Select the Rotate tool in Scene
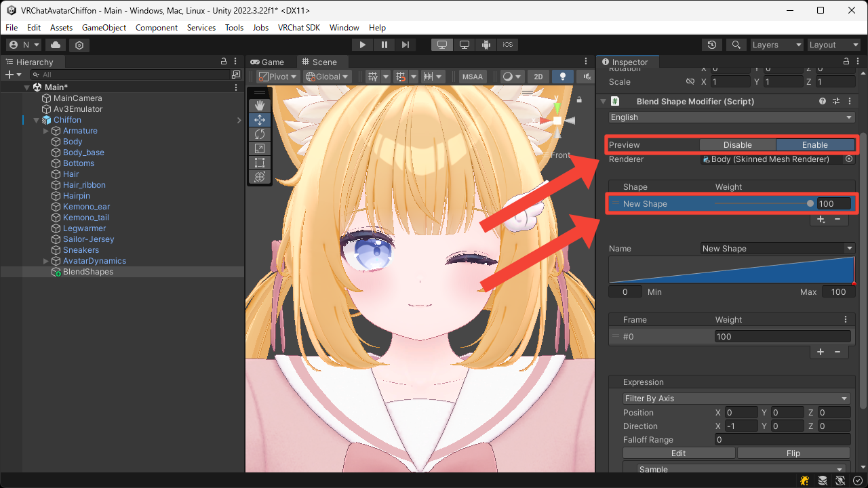This screenshot has height=488, width=868. click(x=259, y=134)
